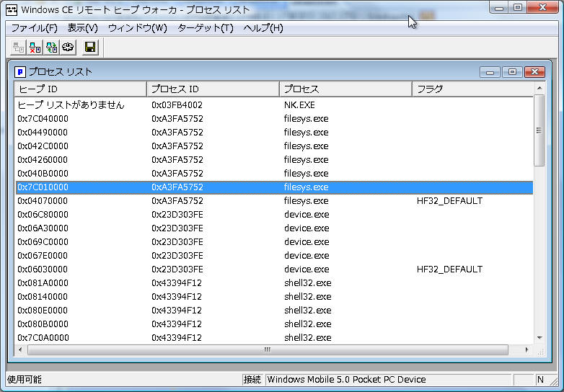Click the vertical scrollbar up arrow

(x=539, y=89)
